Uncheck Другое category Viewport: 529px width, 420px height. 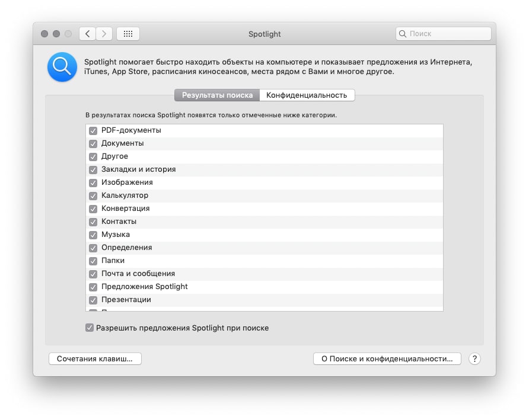click(93, 157)
